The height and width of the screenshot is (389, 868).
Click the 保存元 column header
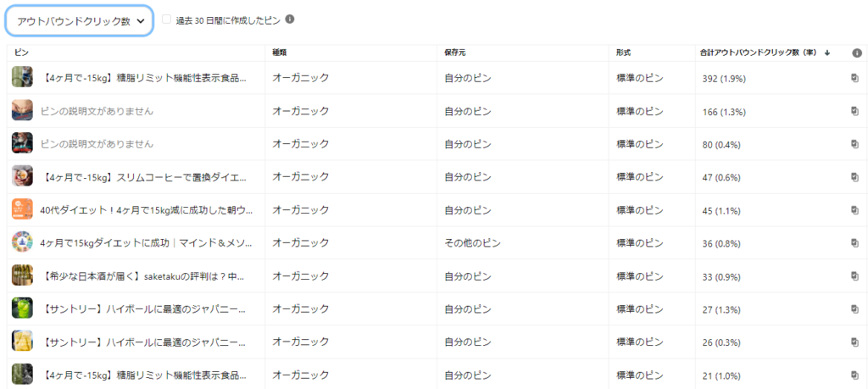(454, 53)
